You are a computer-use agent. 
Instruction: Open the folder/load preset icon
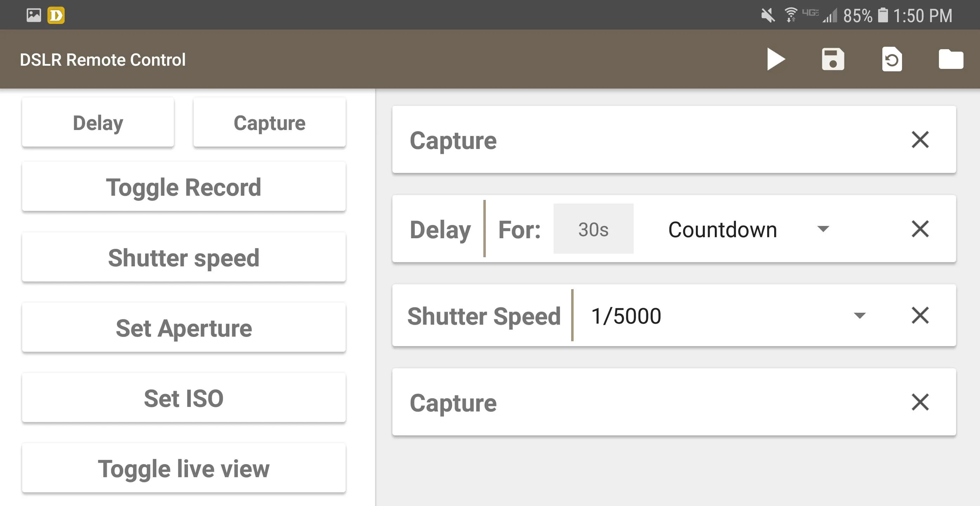(x=952, y=59)
